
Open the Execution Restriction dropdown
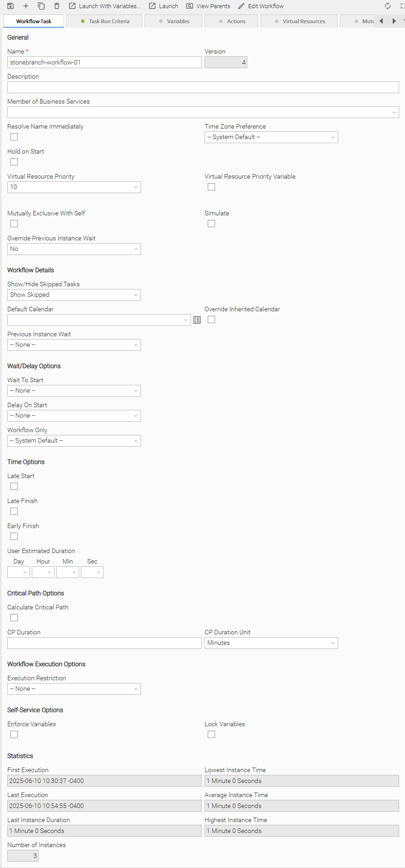pos(74,689)
